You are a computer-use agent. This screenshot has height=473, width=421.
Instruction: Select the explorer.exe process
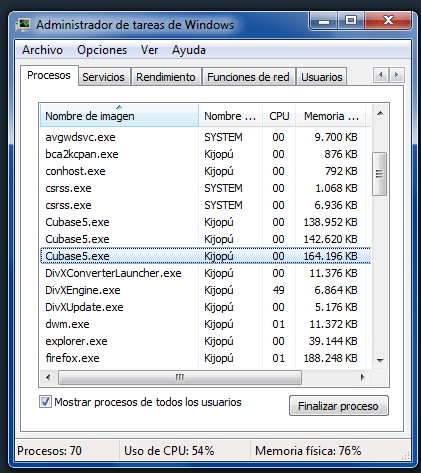[x=205, y=341]
